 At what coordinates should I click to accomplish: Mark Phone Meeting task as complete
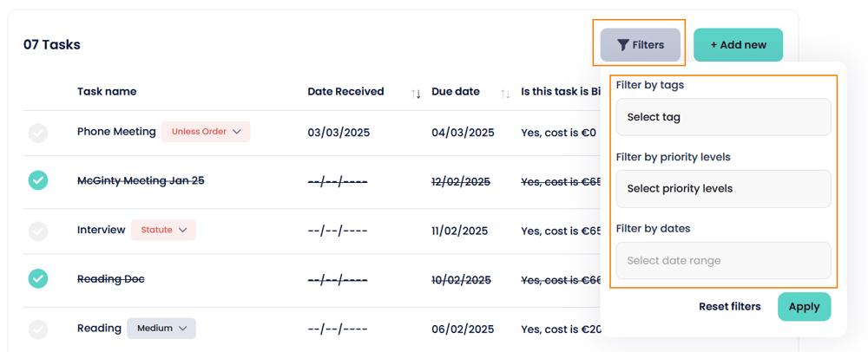(37, 133)
